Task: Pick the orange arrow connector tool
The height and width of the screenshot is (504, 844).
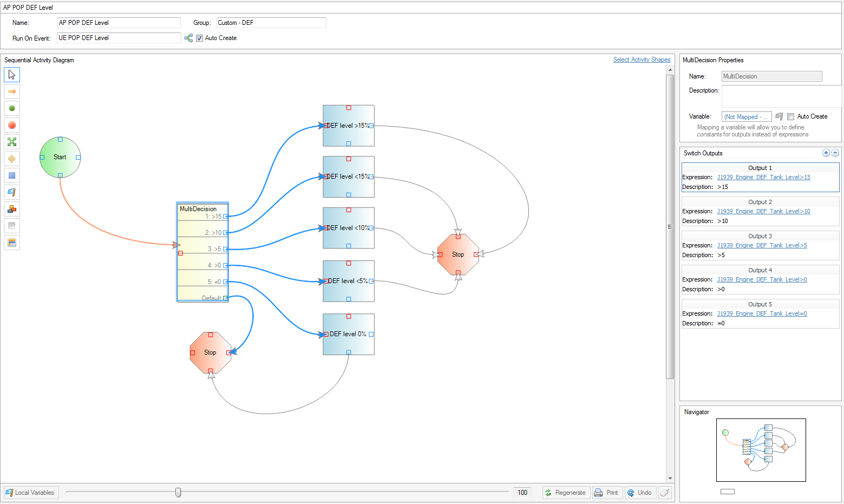Action: click(x=12, y=91)
